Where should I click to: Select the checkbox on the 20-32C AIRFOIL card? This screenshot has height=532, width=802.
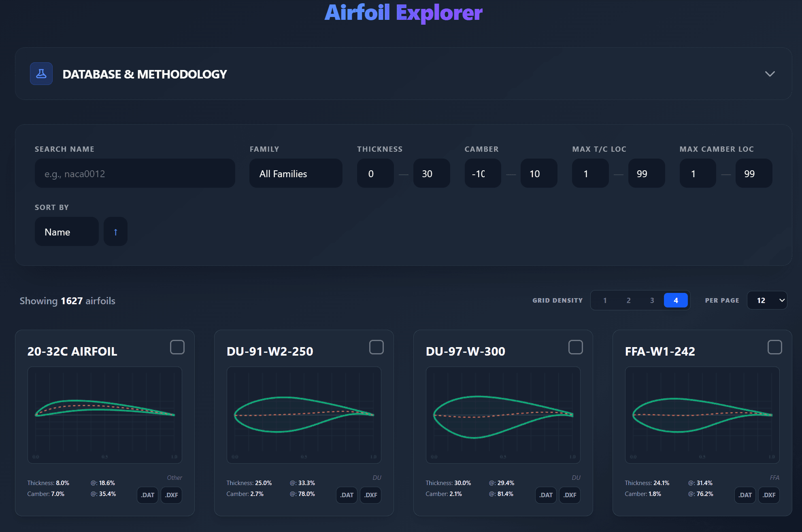[x=177, y=347]
